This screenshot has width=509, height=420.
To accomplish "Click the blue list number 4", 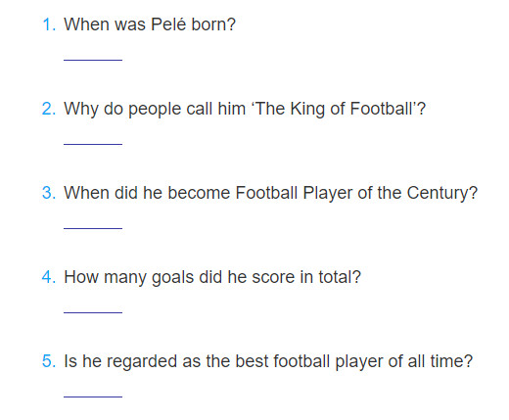I will (x=49, y=277).
